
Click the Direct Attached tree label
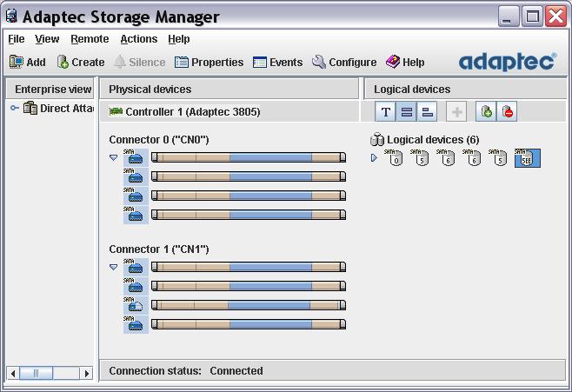click(67, 109)
